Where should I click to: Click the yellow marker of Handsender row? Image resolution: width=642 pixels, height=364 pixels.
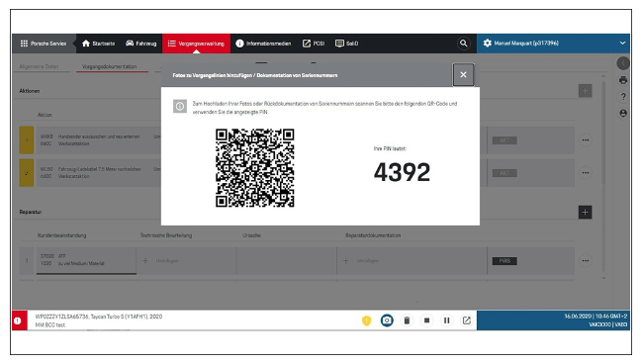point(27,140)
